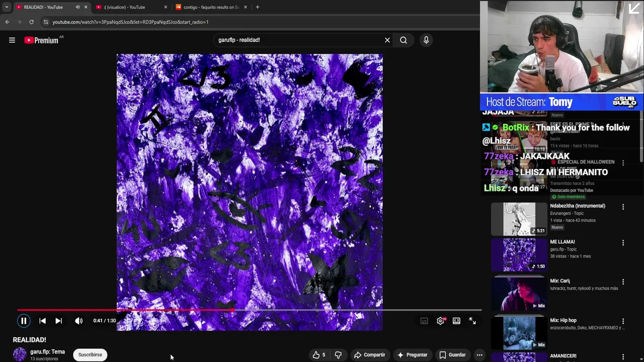Open garu.flp channel avatar
644x362 pixels.
tap(20, 354)
